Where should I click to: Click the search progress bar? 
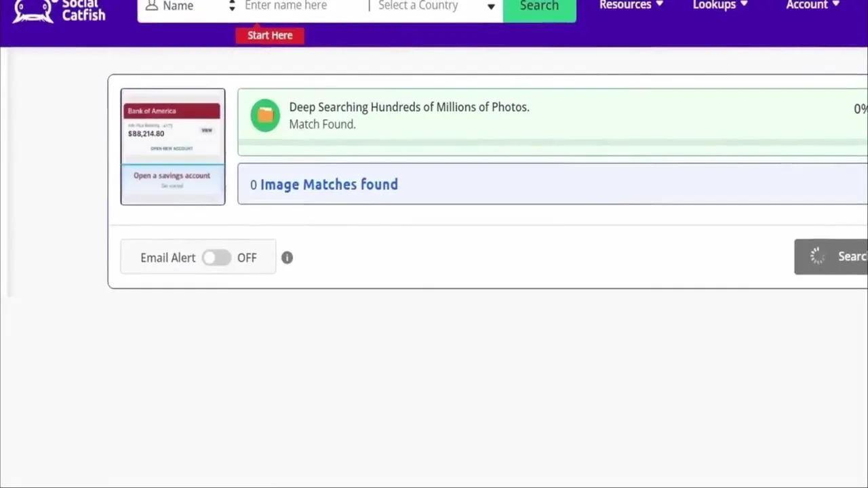pyautogui.click(x=553, y=143)
